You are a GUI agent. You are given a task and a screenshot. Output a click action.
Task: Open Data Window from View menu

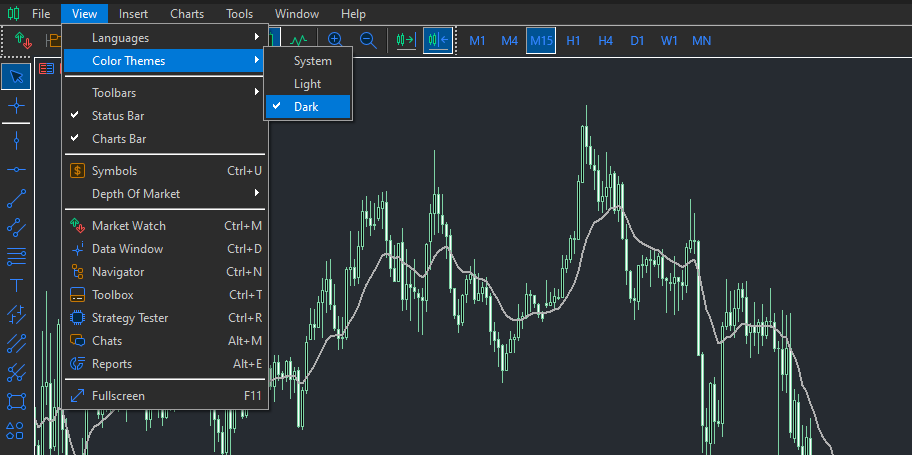coord(165,248)
